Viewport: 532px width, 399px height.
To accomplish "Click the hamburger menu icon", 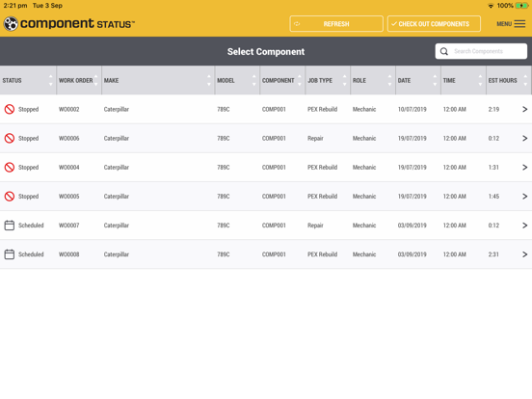I will pos(519,24).
